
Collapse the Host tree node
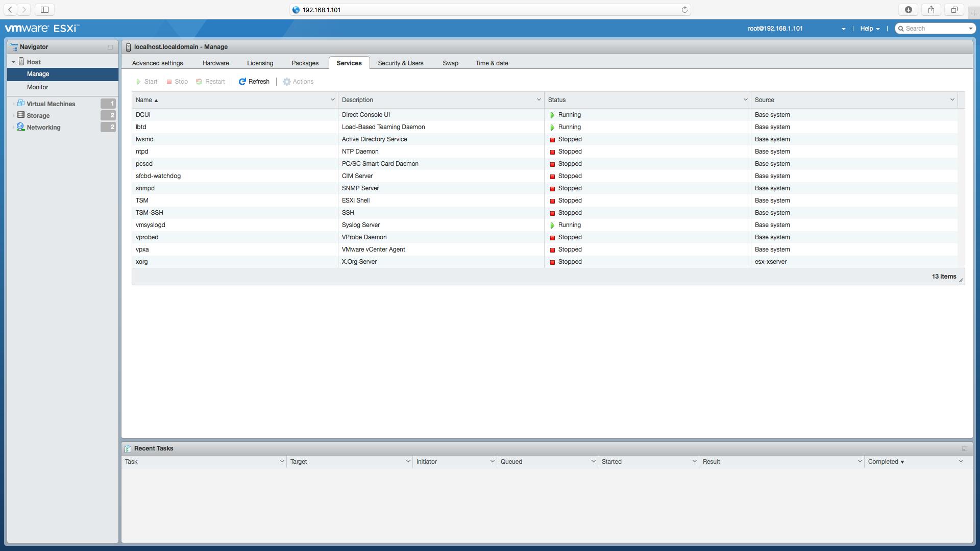click(13, 62)
